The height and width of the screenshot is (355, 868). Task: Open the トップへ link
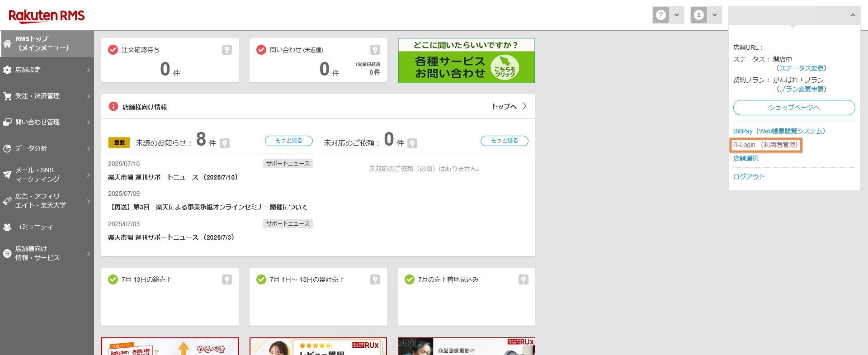(x=509, y=106)
